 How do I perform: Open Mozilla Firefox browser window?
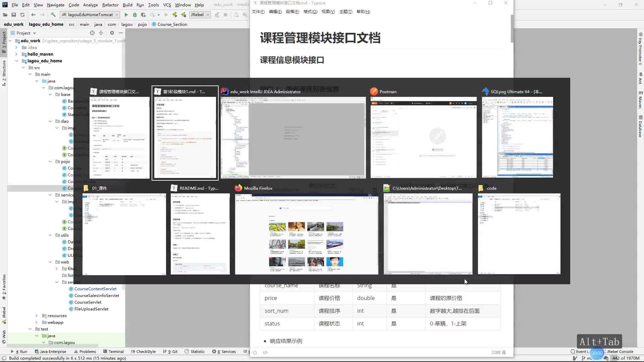[x=307, y=234]
